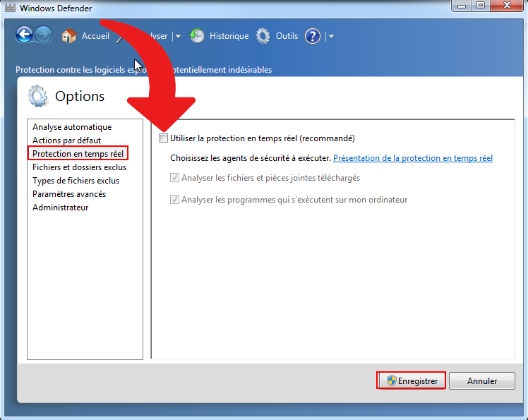Screen dimensions: 528x420
Task: Enable Utiliser la protection en temps réel
Action: click(163, 138)
